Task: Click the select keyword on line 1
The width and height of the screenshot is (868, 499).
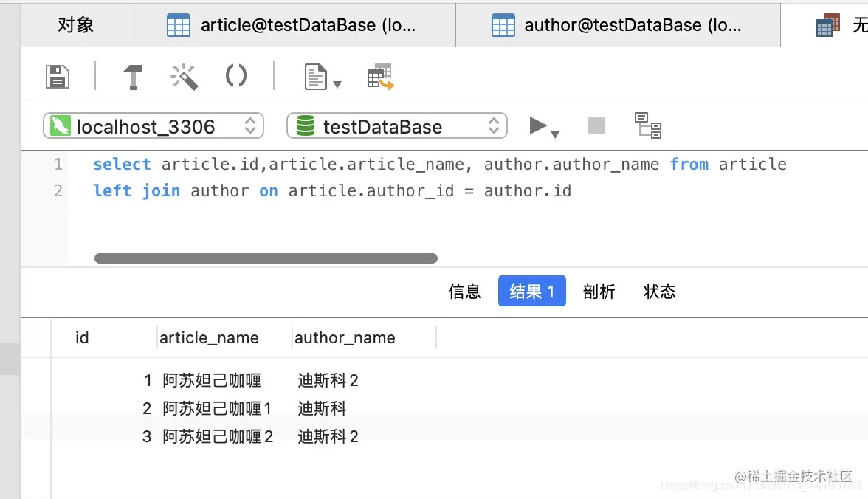Action: click(x=122, y=164)
